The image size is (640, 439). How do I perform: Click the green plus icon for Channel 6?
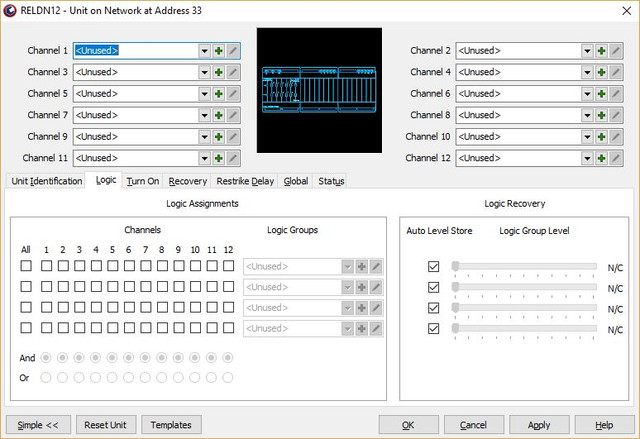pos(602,94)
